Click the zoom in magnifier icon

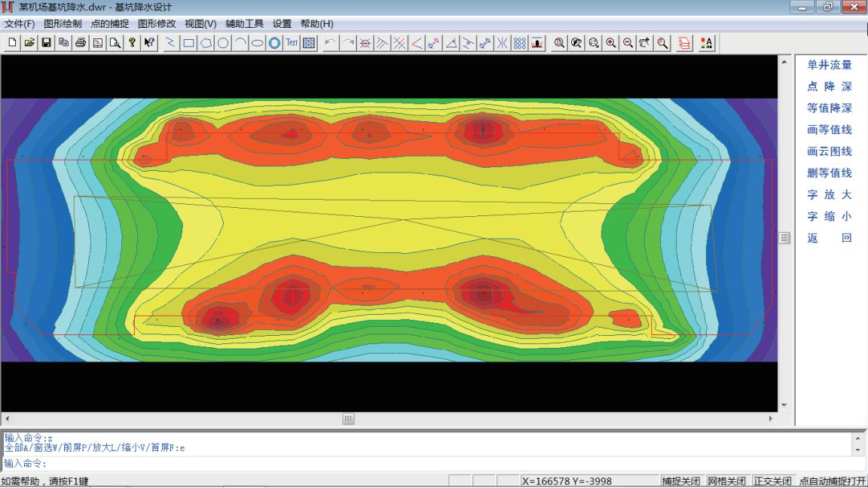pos(610,44)
